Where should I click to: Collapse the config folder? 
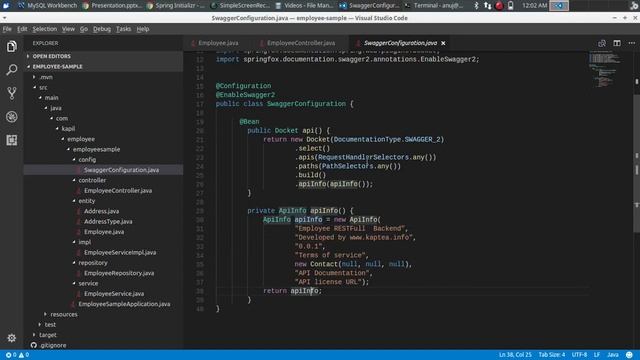click(87, 160)
